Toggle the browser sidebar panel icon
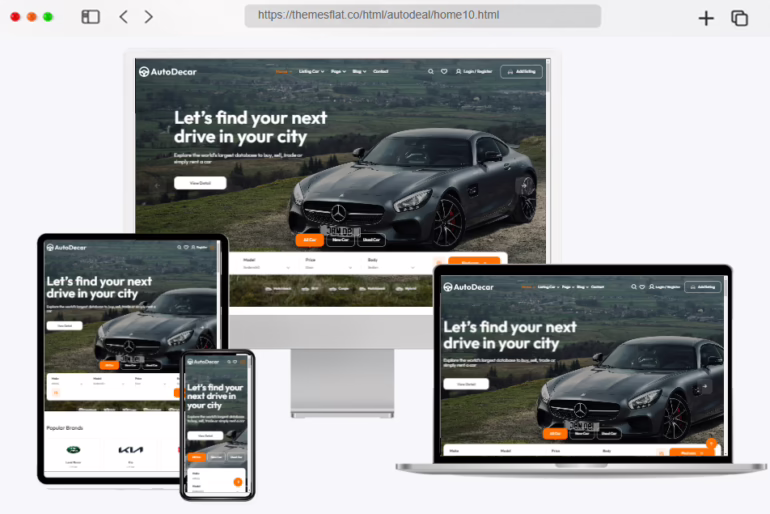Viewport: 770px width, 514px height. pos(90,17)
